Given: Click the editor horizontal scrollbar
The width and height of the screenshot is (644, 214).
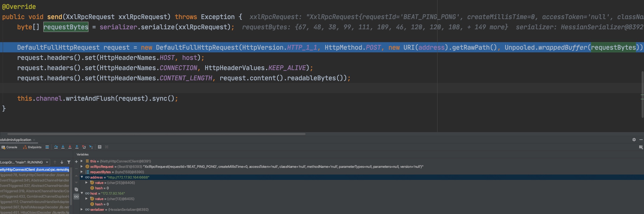Looking at the screenshot, I should click(156, 134).
